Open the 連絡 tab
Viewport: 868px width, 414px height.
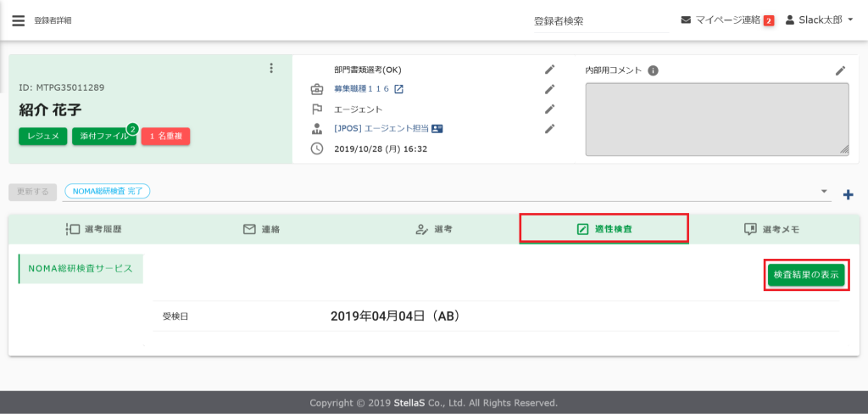[262, 229]
